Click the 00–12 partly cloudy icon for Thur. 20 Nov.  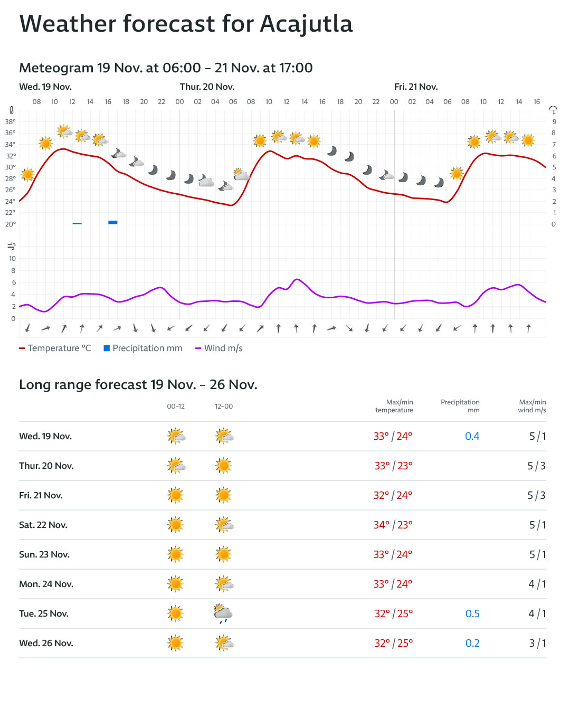pyautogui.click(x=176, y=466)
